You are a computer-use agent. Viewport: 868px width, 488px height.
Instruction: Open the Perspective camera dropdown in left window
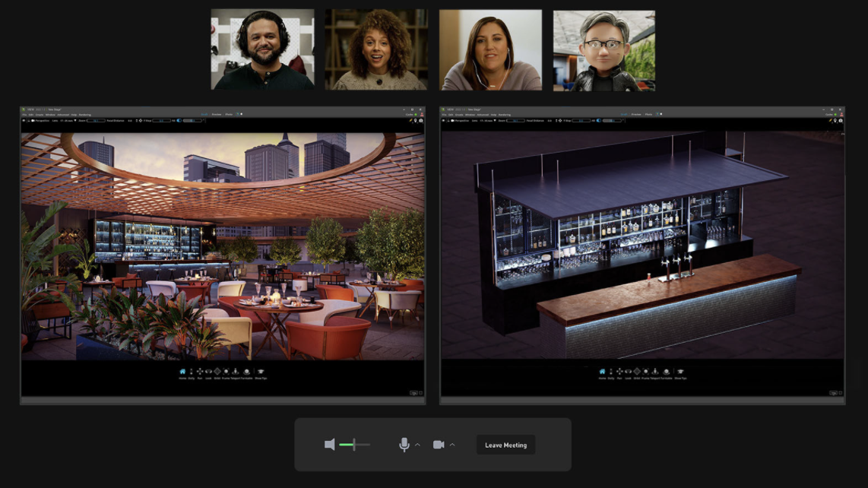[x=39, y=120]
